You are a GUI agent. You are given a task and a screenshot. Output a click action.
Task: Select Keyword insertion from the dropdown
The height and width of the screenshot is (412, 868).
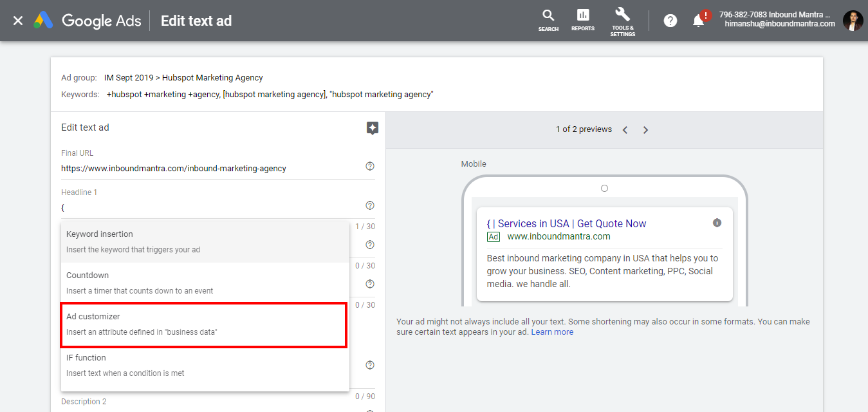tap(205, 241)
